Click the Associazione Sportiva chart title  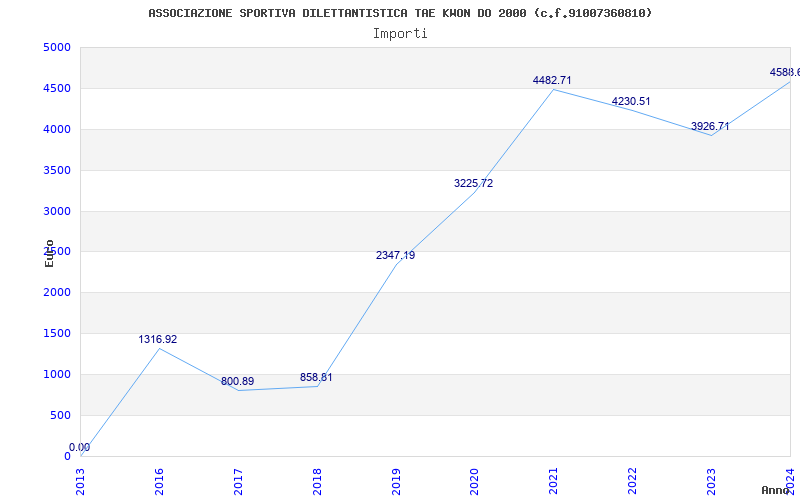click(400, 13)
